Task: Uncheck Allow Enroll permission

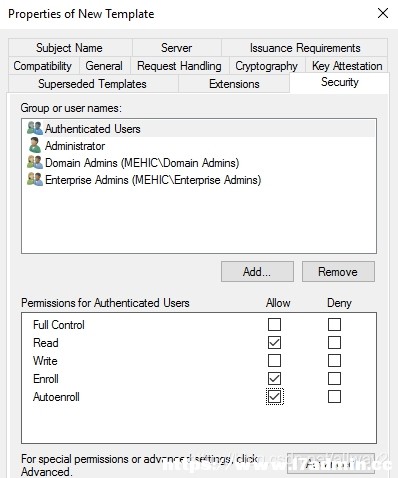Action: (x=274, y=378)
